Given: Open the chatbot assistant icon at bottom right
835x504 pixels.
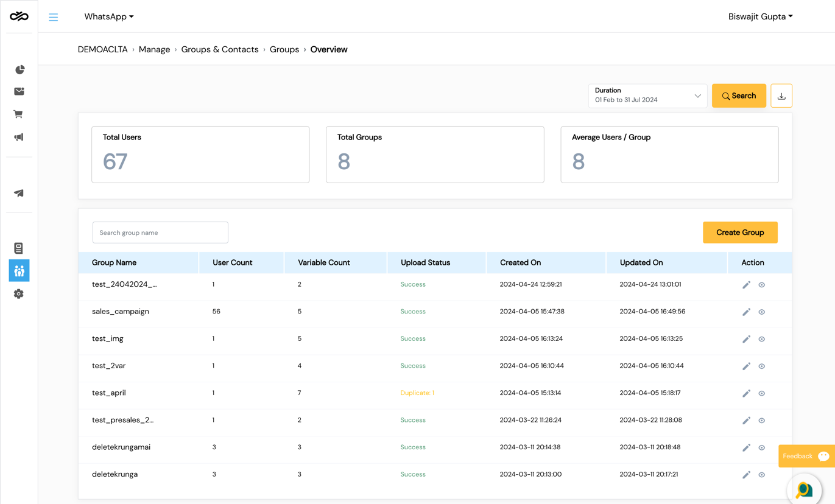Looking at the screenshot, I should point(805,489).
